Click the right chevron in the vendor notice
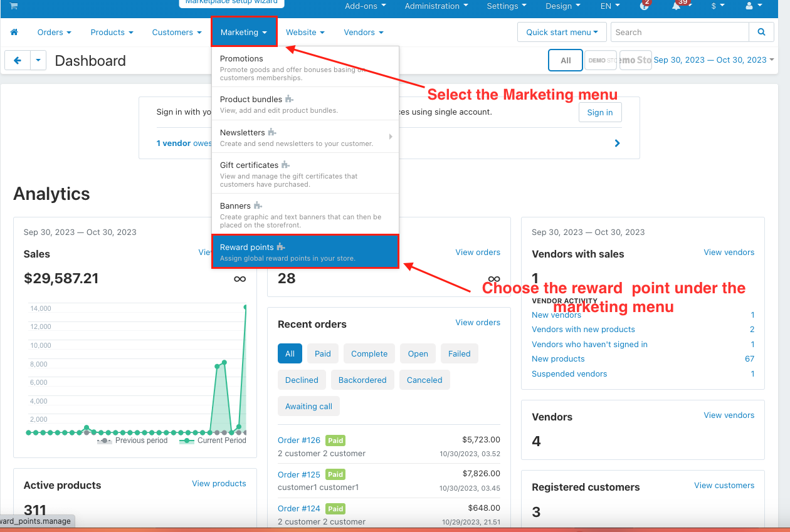The width and height of the screenshot is (790, 532). click(618, 143)
